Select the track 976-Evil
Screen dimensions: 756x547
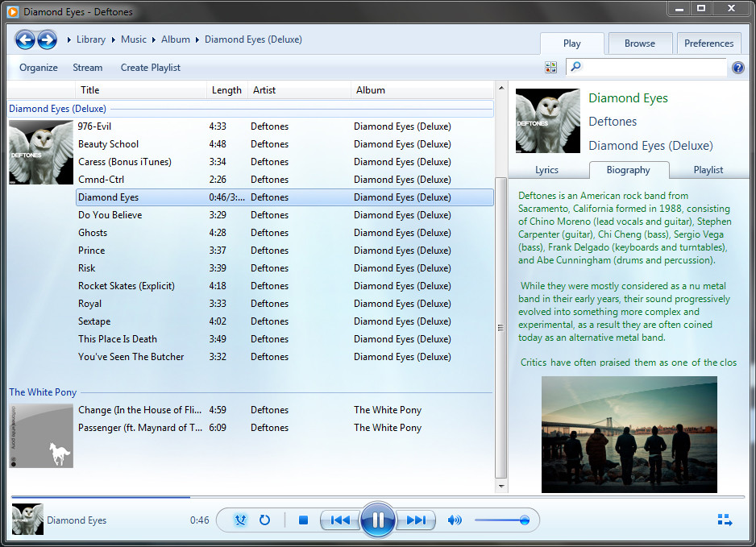pos(285,126)
